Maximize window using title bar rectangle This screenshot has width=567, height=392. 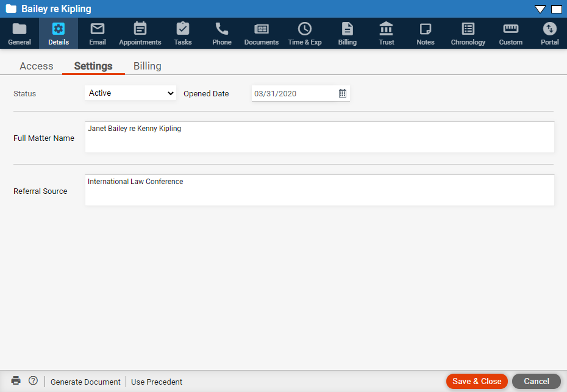[x=557, y=9]
